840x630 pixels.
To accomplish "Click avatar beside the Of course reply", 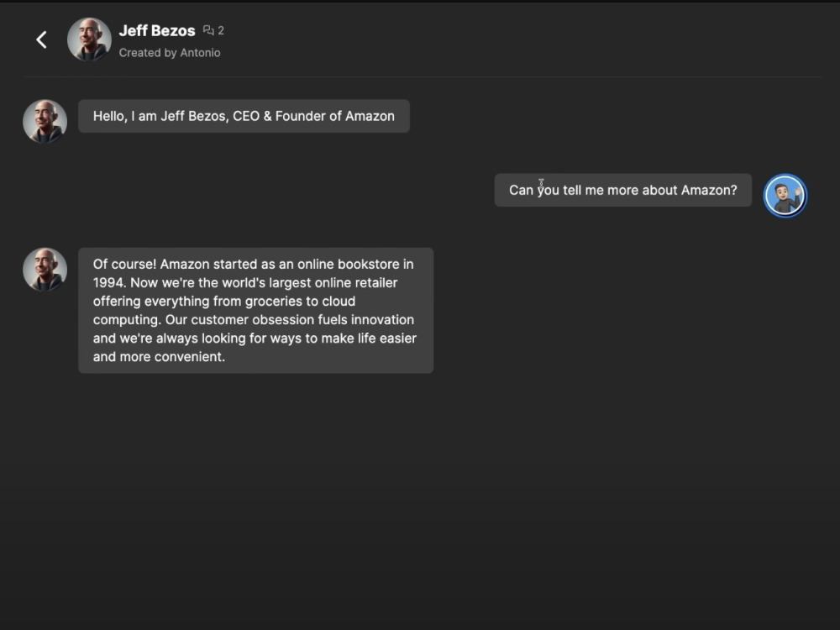I will pos(45,270).
